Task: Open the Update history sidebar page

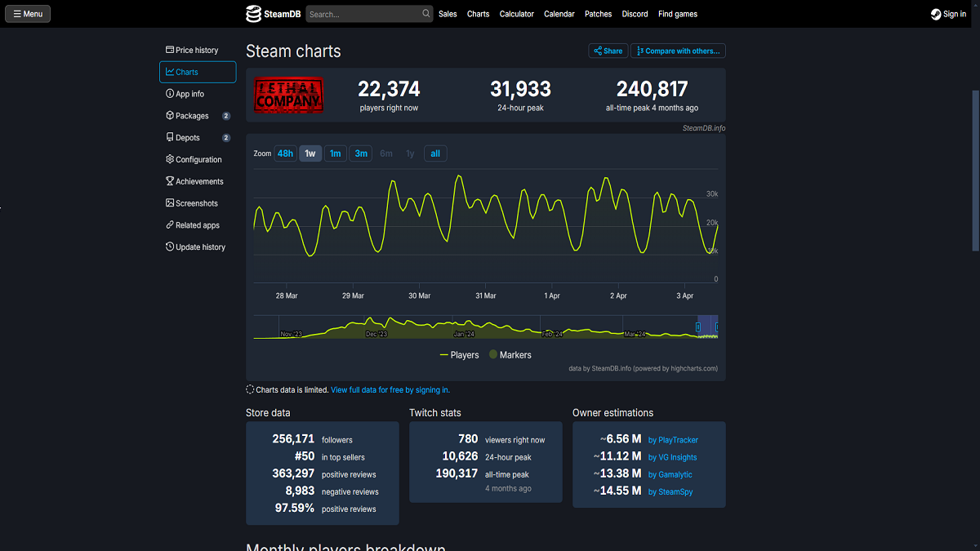Action: pyautogui.click(x=199, y=247)
